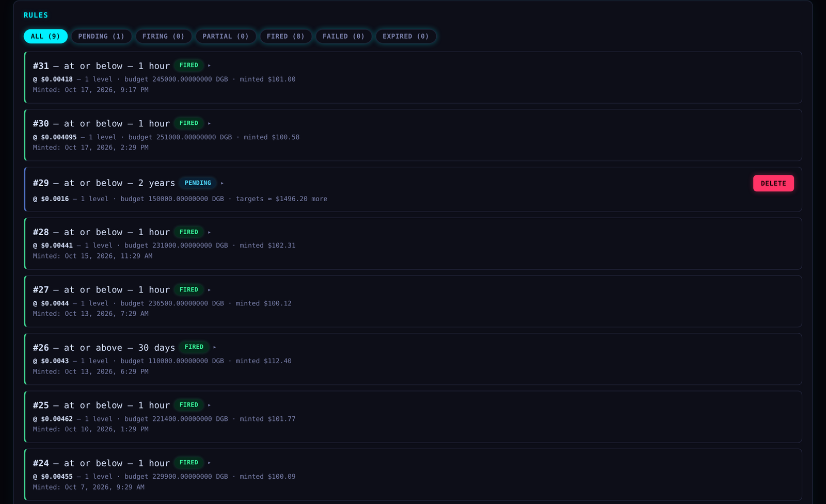The height and width of the screenshot is (504, 826).
Task: Click the price '$0.00418' on rule #31
Action: coord(57,79)
